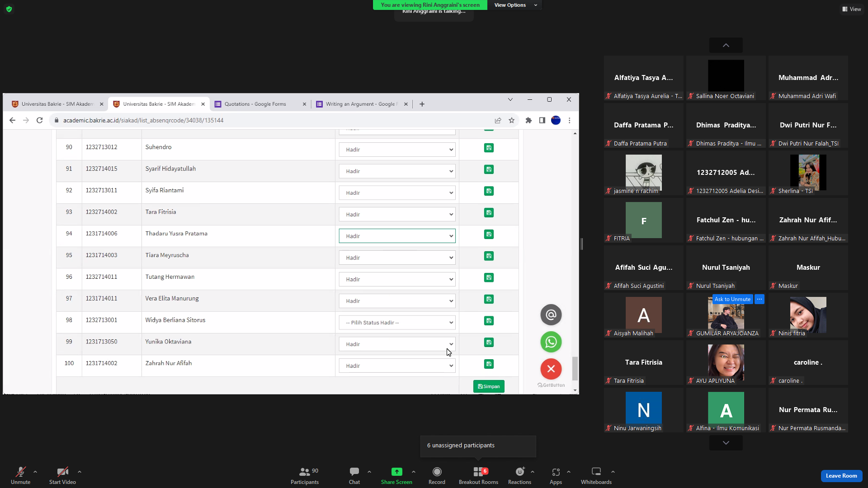Expand audio options arrow beside Unmute
The image size is (868, 488).
coord(35,472)
